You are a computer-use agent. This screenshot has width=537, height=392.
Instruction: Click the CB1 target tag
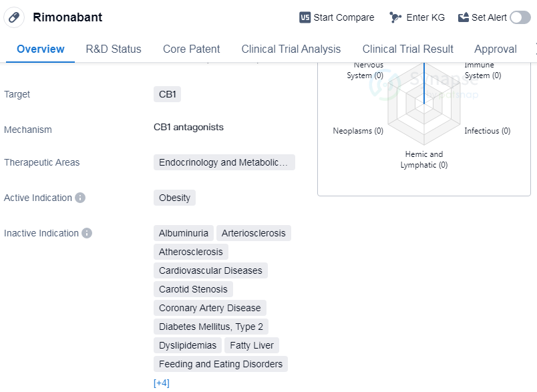[167, 94]
